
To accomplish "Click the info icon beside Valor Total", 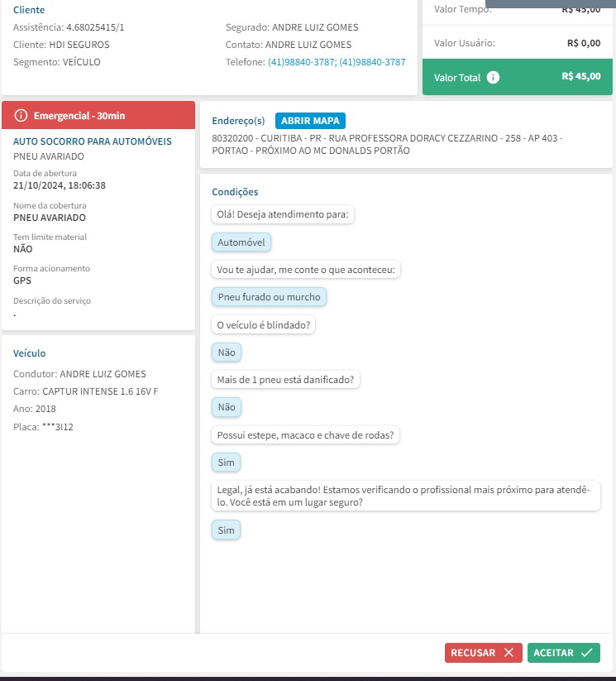I will click(493, 77).
